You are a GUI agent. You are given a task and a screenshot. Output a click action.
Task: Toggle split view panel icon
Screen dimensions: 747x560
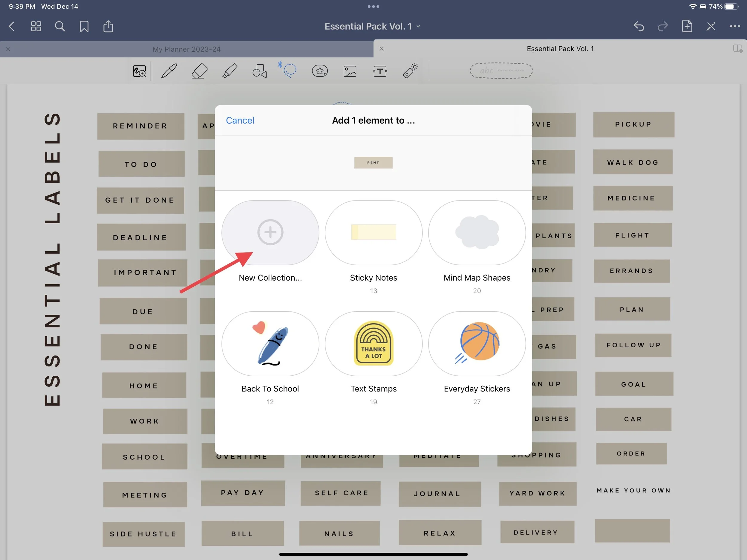[737, 49]
